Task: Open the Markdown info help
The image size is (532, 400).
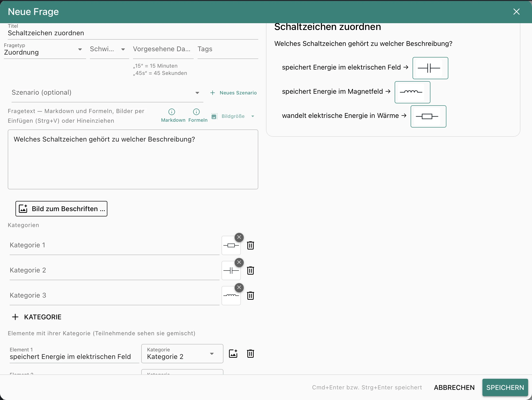Action: 173,115
